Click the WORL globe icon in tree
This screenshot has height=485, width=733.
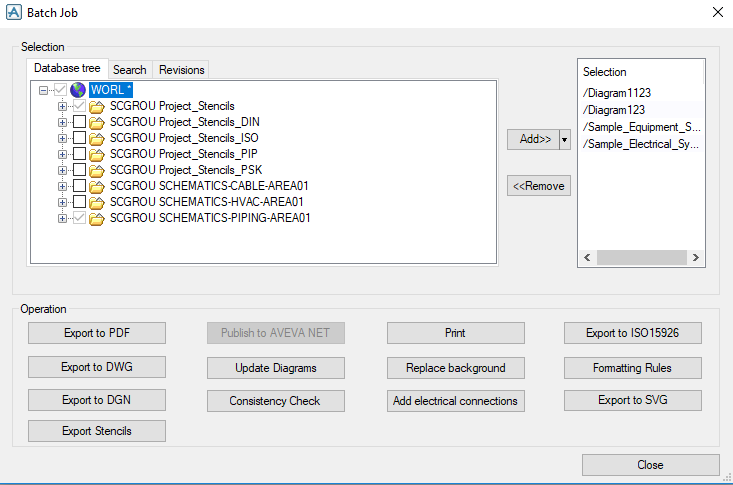[78, 90]
